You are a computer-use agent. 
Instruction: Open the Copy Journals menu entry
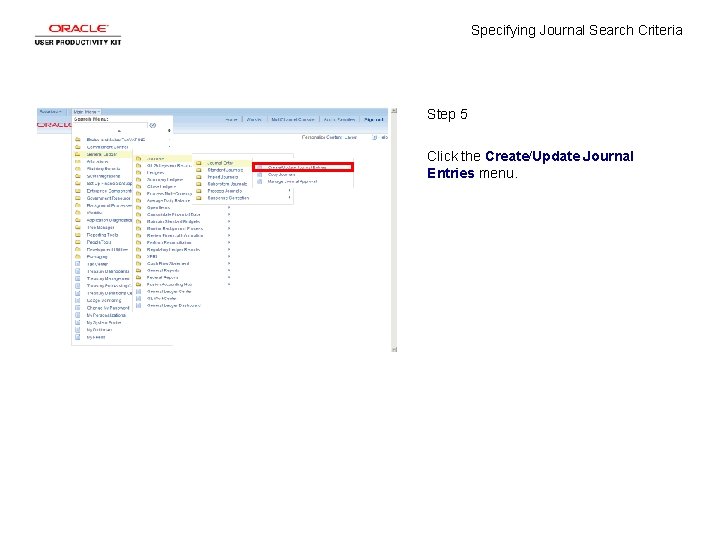[x=281, y=174]
